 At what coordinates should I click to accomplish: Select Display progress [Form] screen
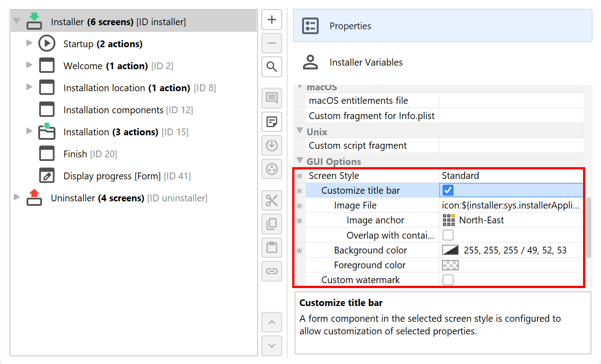click(111, 176)
